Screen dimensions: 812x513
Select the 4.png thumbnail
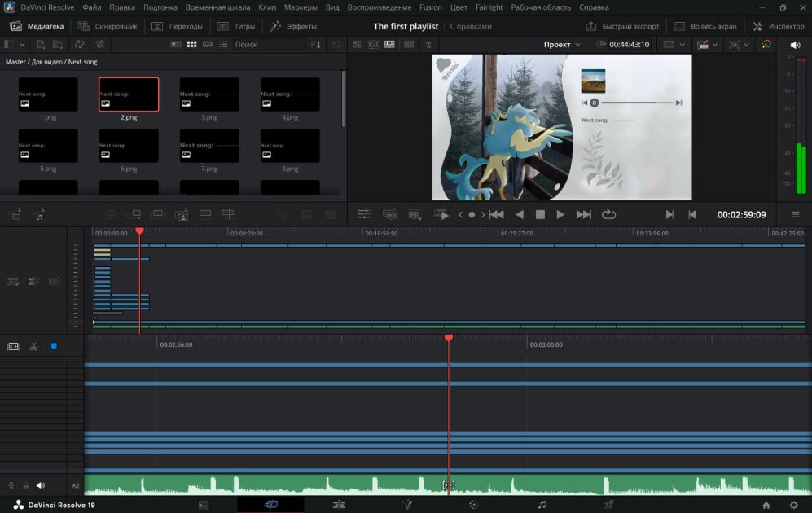(290, 94)
